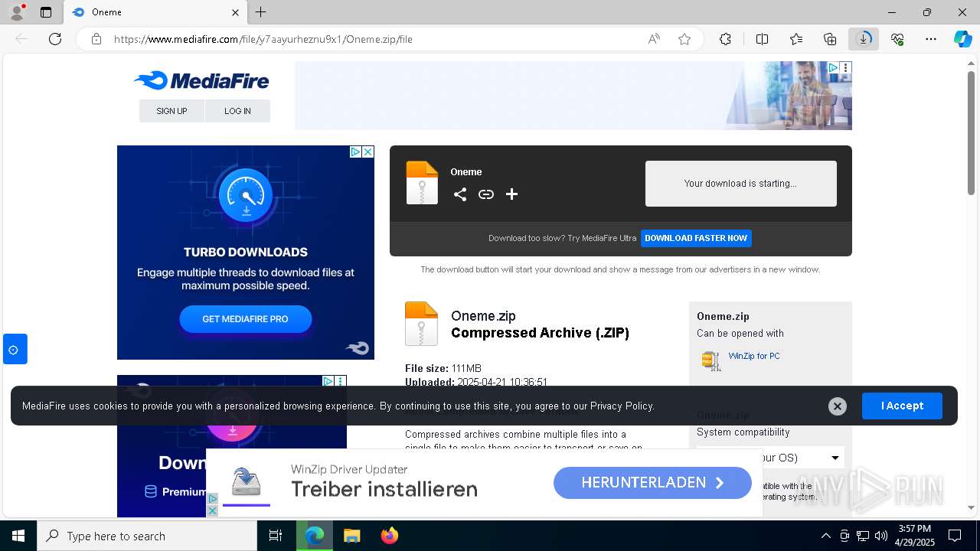
Task: Open AdChoices info on Turbo Downloads ad
Action: [x=356, y=152]
